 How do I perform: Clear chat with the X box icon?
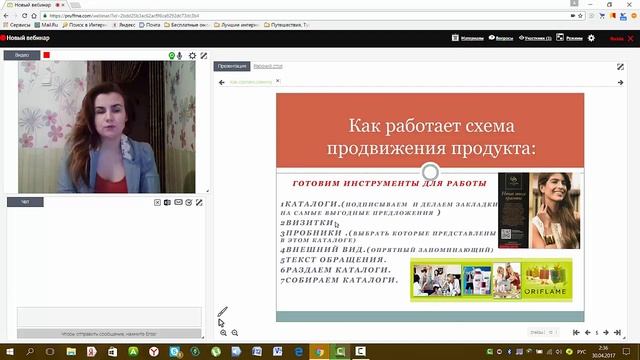pyautogui.click(x=157, y=202)
